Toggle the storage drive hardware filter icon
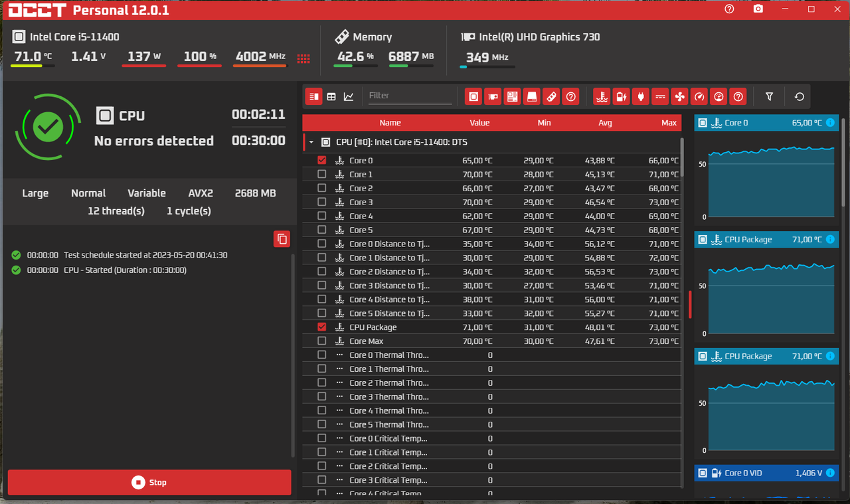The width and height of the screenshot is (850, 504). tap(531, 96)
